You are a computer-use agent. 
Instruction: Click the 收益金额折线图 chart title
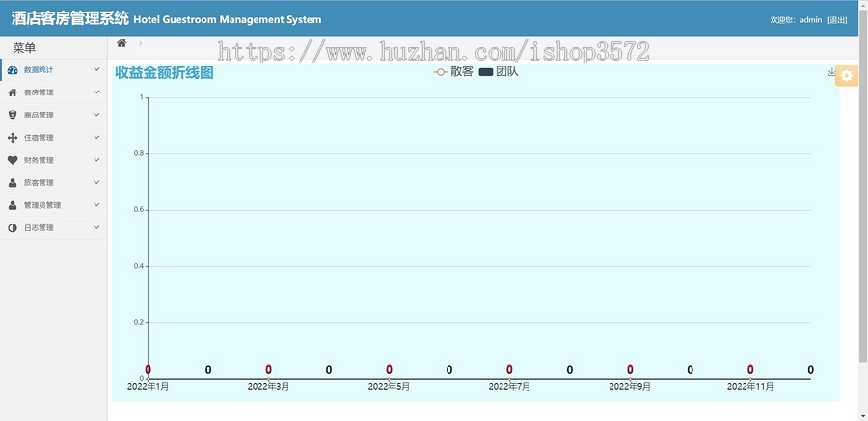coord(164,72)
